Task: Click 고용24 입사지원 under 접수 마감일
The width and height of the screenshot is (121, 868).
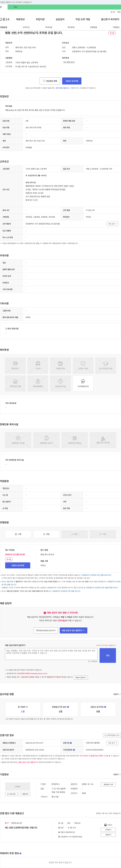Action: (x=18, y=565)
